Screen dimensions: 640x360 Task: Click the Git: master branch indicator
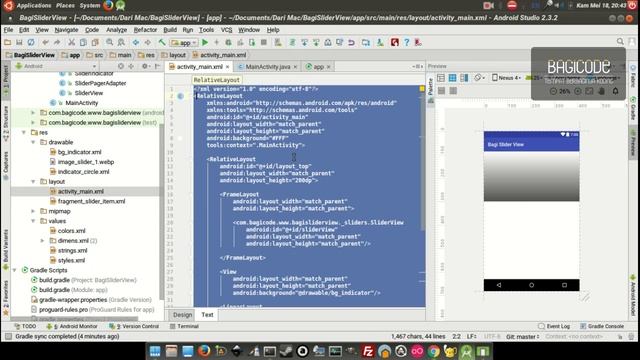[x=522, y=336]
